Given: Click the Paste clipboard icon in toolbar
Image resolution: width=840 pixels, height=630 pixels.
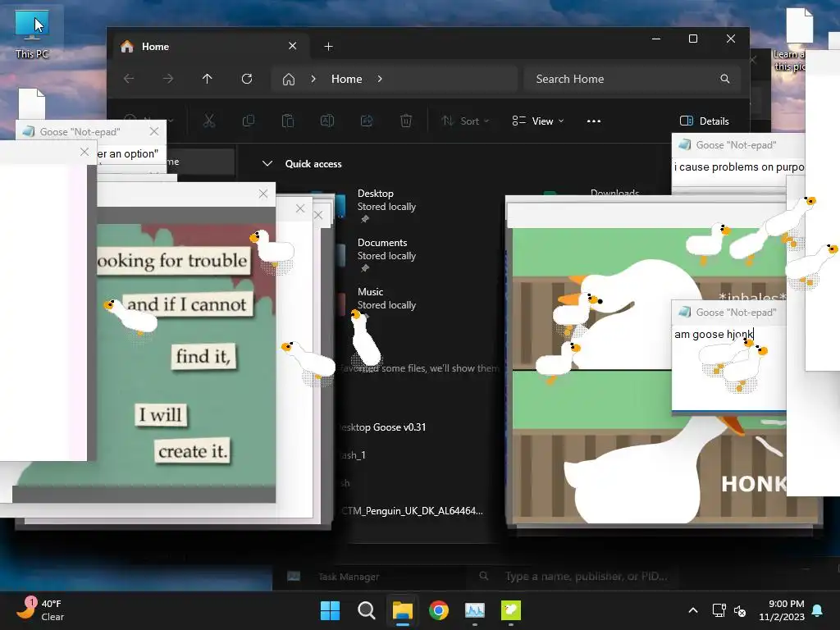Looking at the screenshot, I should point(288,121).
